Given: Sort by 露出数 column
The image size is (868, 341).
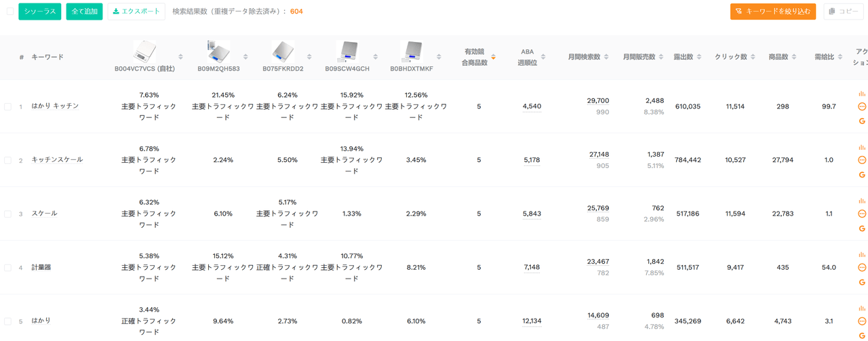Looking at the screenshot, I should 699,57.
